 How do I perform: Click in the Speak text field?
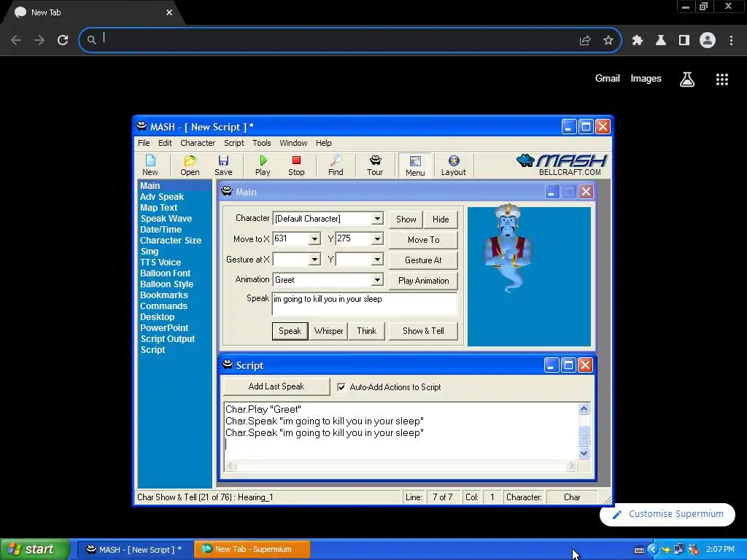point(365,304)
